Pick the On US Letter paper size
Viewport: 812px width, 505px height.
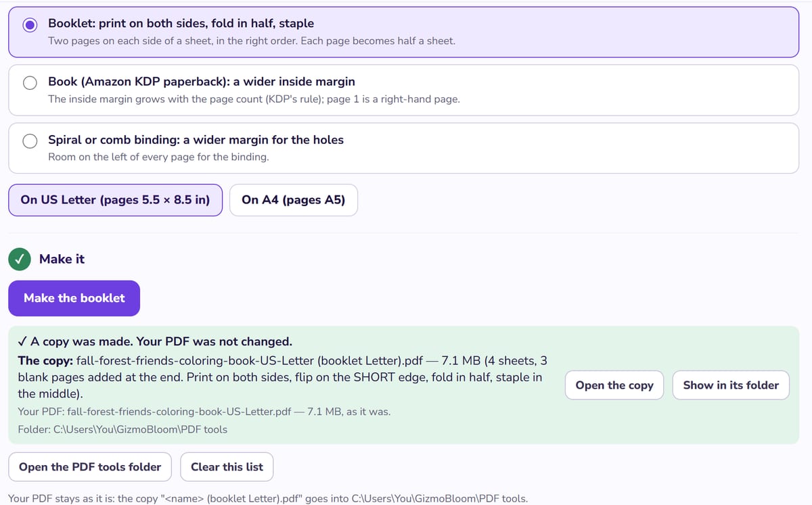pyautogui.click(x=115, y=200)
